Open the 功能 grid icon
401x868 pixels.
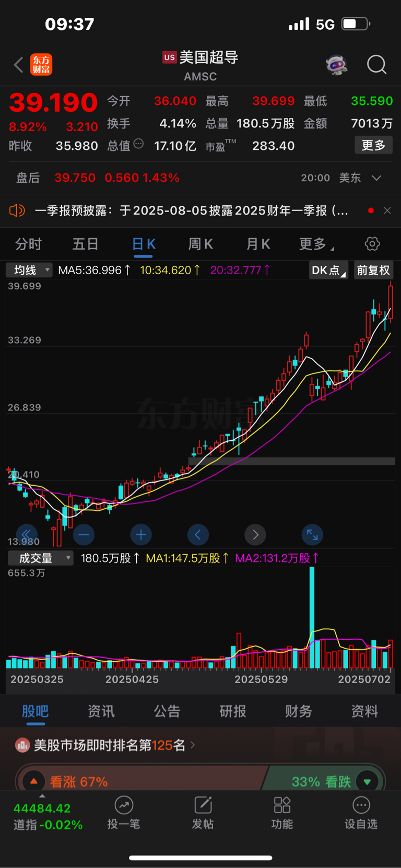[282, 805]
